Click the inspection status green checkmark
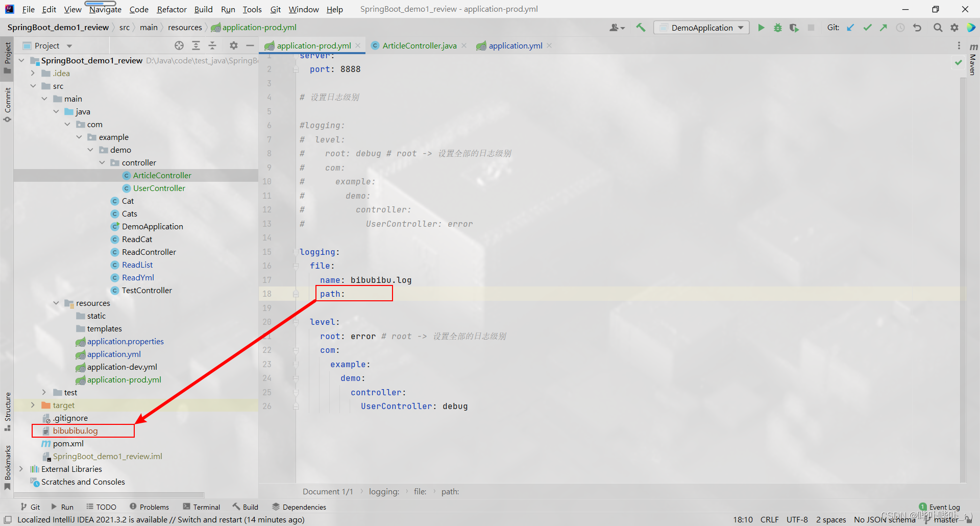This screenshot has height=526, width=980. (x=958, y=62)
